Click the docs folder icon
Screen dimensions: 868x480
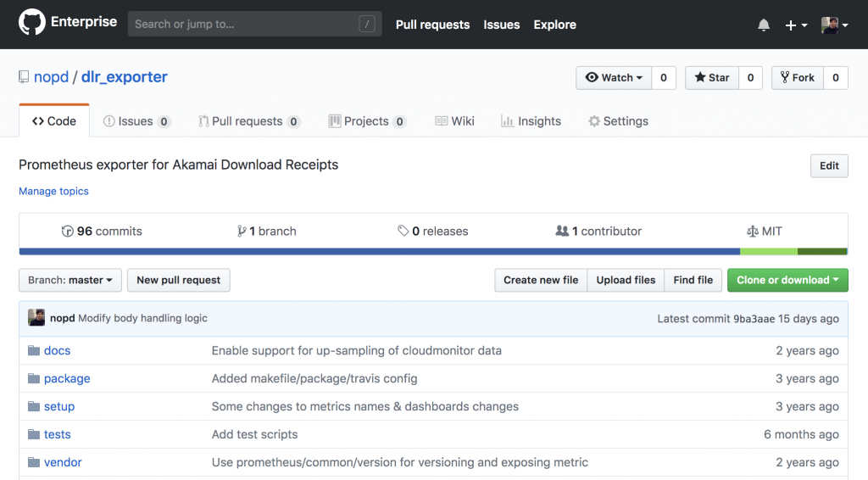tap(34, 350)
